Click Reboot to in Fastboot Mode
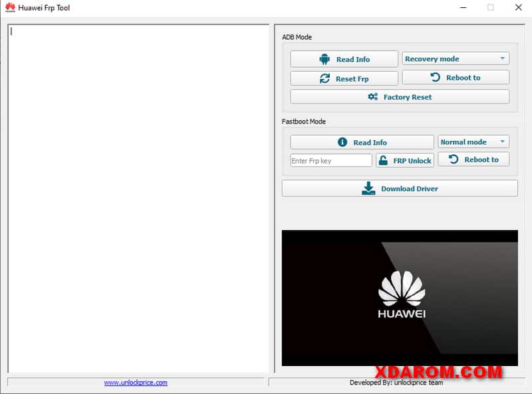 coord(473,159)
